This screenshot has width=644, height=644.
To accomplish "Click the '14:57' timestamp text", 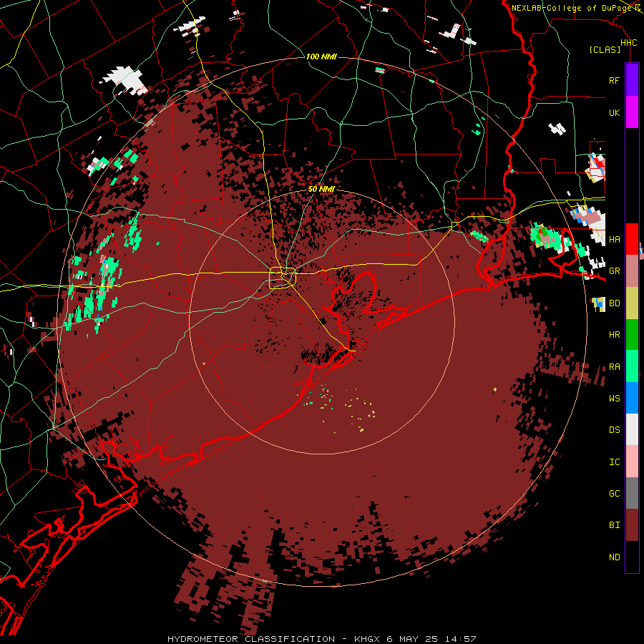I will 460,639.
